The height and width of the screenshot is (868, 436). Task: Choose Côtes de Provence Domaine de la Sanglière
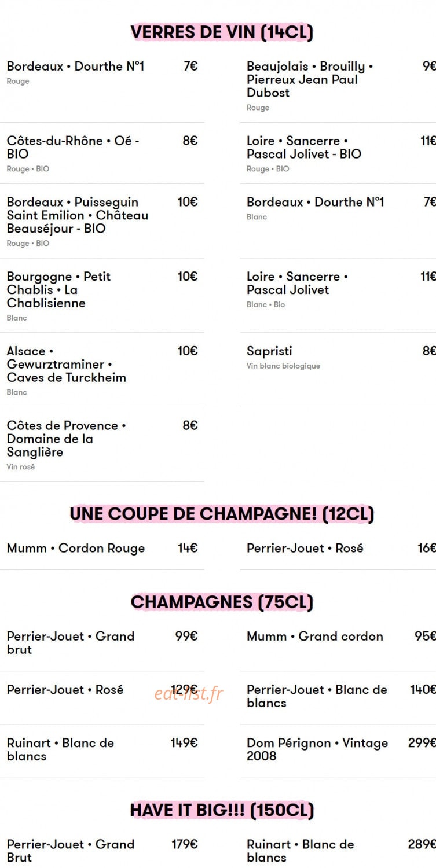tap(102, 445)
